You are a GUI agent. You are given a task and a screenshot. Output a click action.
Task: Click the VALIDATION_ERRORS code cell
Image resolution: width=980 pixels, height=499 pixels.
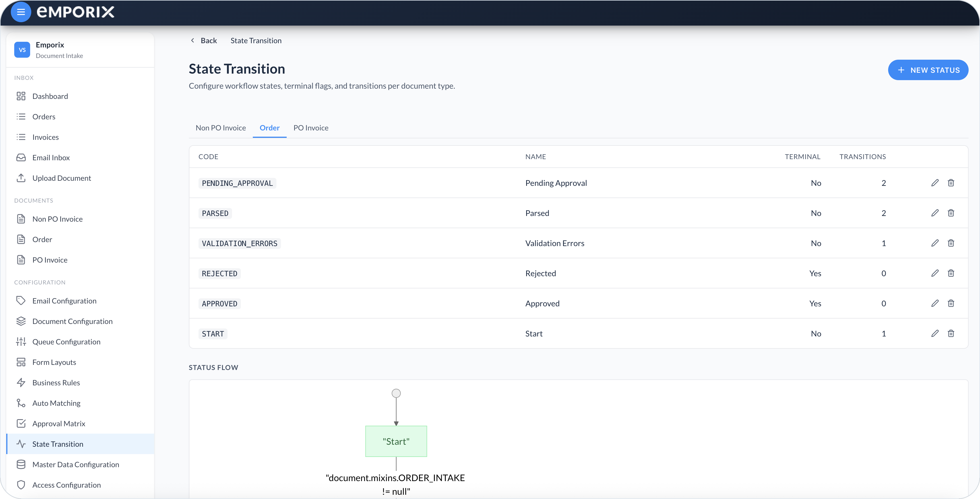(239, 243)
